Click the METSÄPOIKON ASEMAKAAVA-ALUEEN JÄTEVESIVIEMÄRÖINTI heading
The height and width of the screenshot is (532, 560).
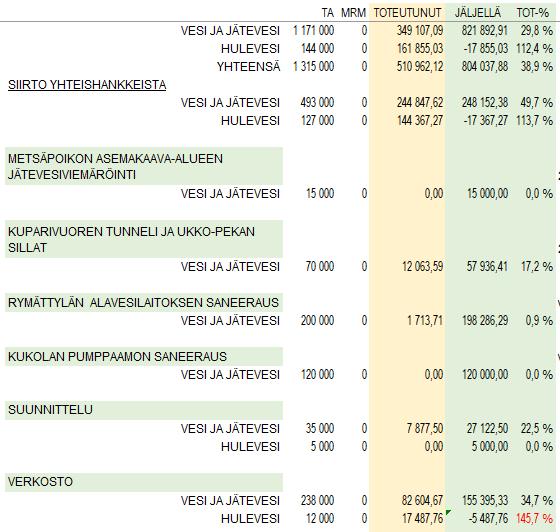tap(144, 166)
